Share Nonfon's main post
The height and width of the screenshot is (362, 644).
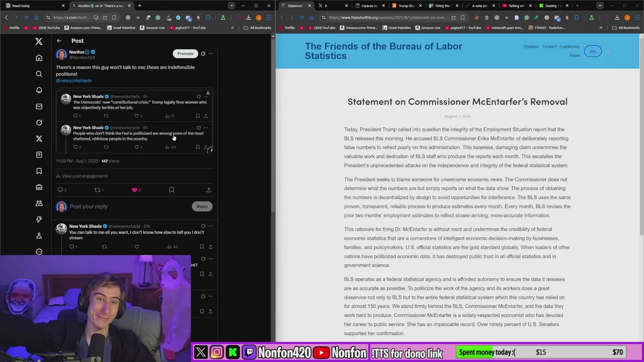pyautogui.click(x=209, y=190)
